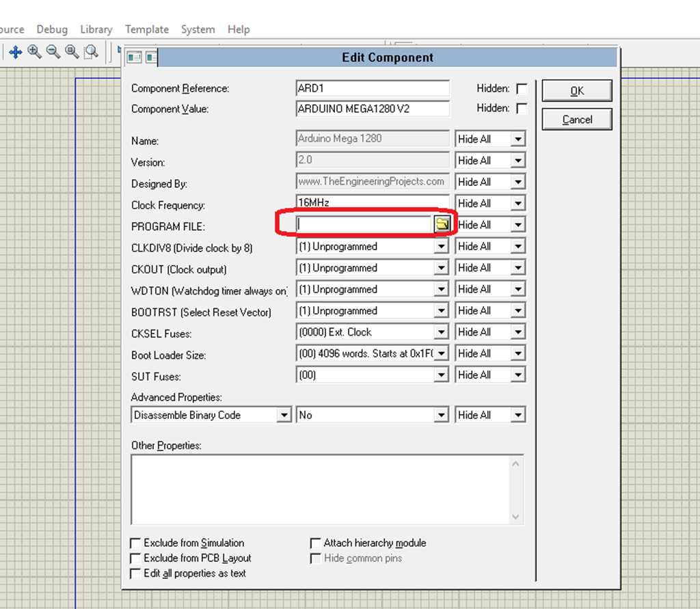The width and height of the screenshot is (700, 609).
Task: Open the Disassemble Binary Code dropdown
Action: pyautogui.click(x=284, y=415)
